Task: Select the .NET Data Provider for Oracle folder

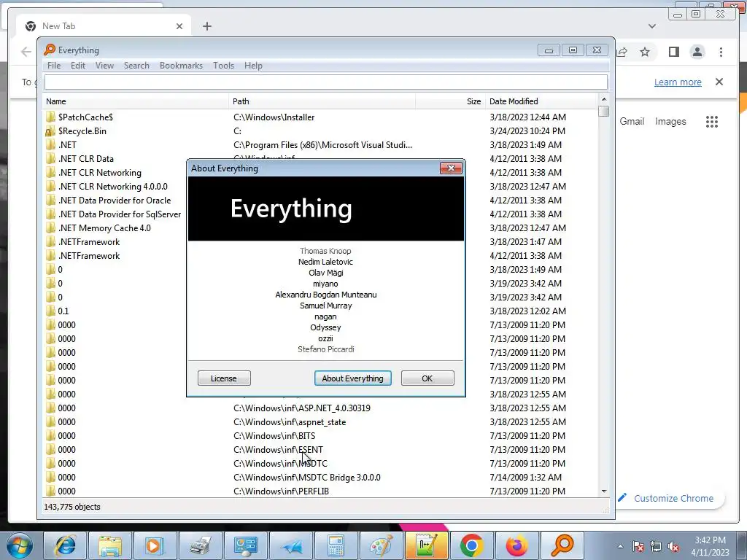Action: pyautogui.click(x=115, y=201)
